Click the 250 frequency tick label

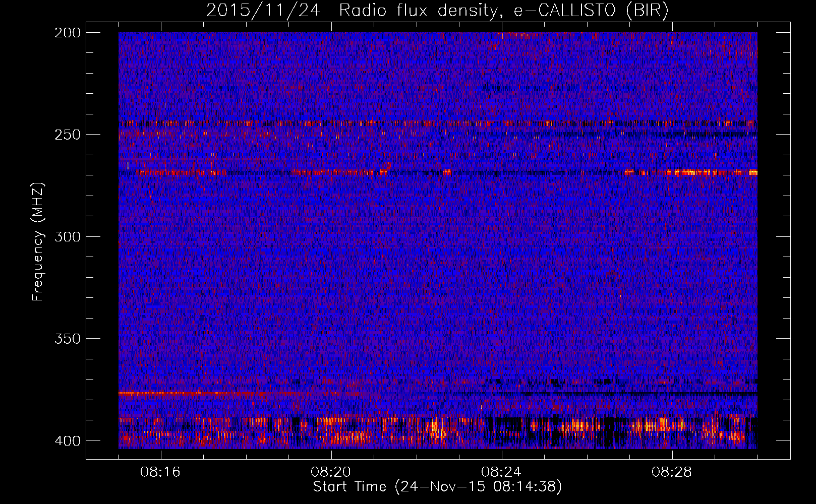tap(67, 135)
